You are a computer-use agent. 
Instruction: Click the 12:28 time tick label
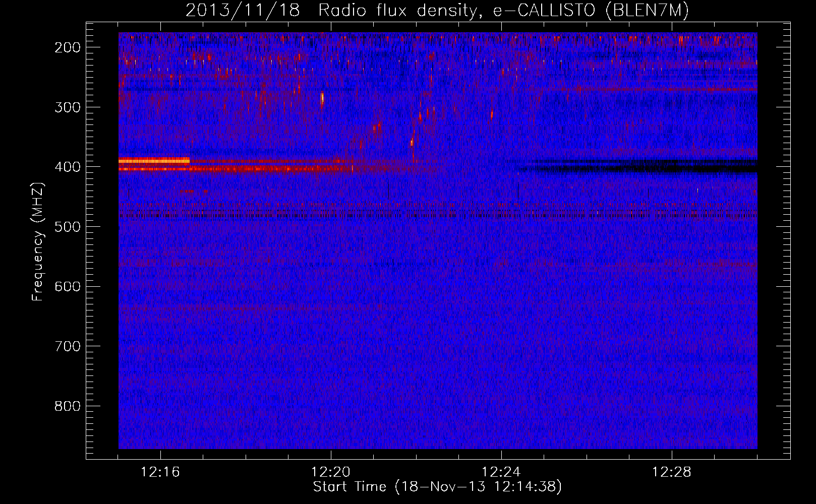672,472
